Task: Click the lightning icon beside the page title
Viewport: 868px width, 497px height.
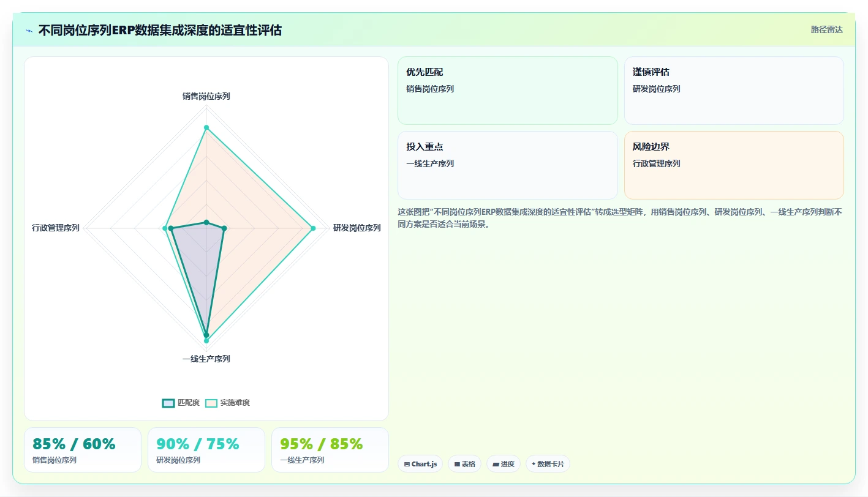Action: (x=29, y=31)
